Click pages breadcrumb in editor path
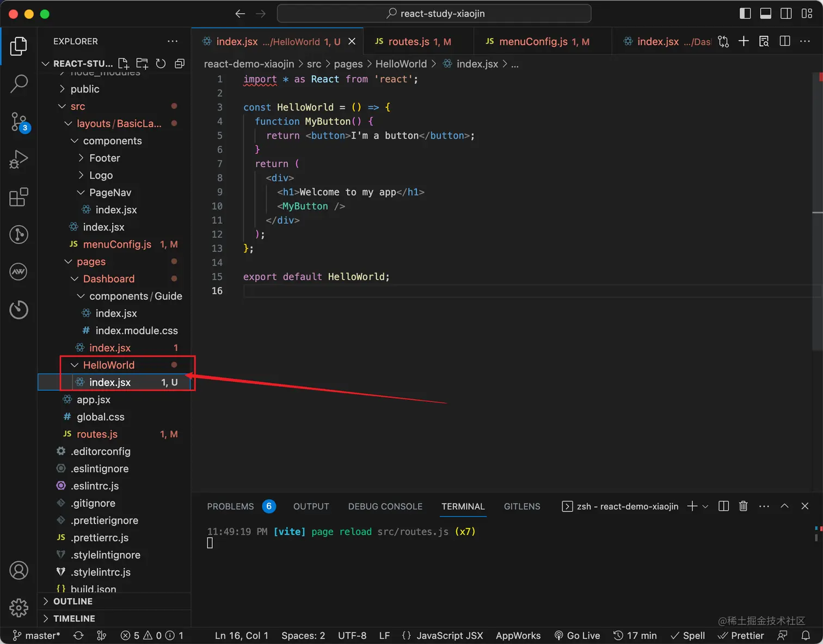 coord(348,64)
